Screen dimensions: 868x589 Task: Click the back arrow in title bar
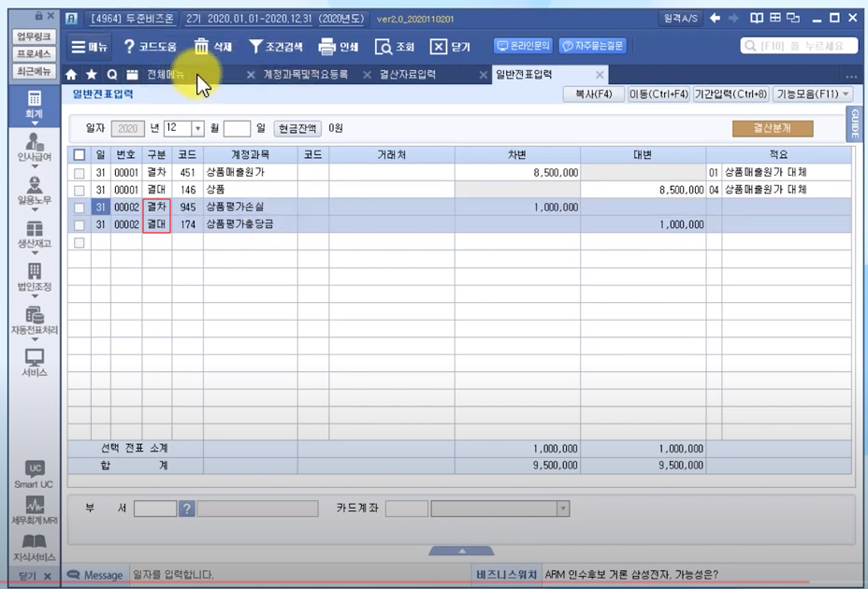coord(716,19)
